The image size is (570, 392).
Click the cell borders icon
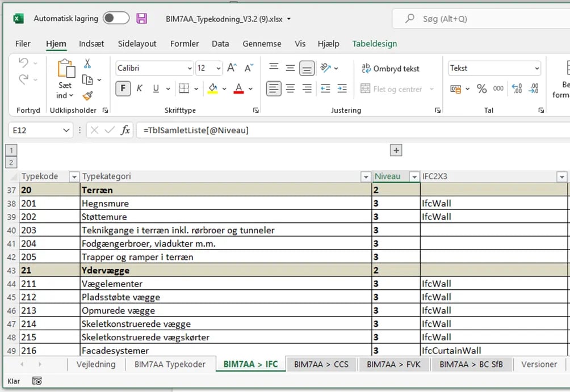185,88
